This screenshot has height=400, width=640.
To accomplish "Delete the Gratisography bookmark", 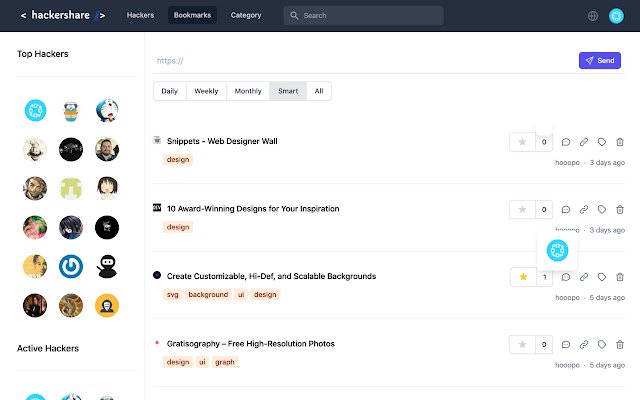I will (620, 344).
